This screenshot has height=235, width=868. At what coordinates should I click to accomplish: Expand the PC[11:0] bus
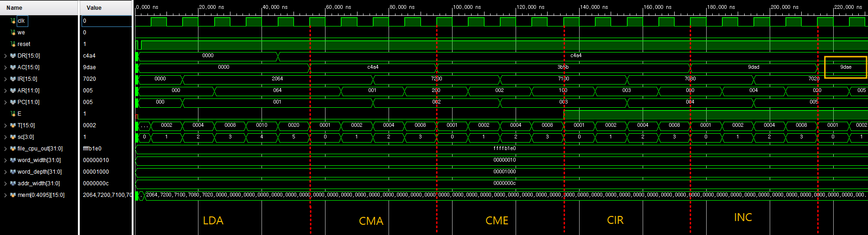[x=6, y=102]
